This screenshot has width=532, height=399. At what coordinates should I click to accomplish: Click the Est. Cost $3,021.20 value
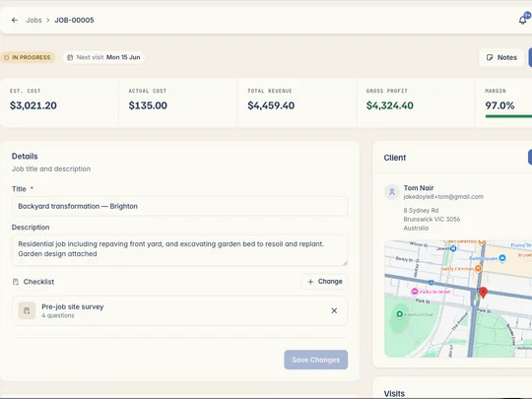[x=33, y=105]
